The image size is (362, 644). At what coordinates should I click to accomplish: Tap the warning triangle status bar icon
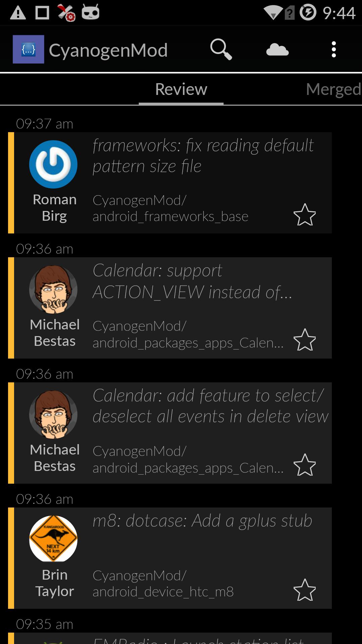(x=18, y=13)
